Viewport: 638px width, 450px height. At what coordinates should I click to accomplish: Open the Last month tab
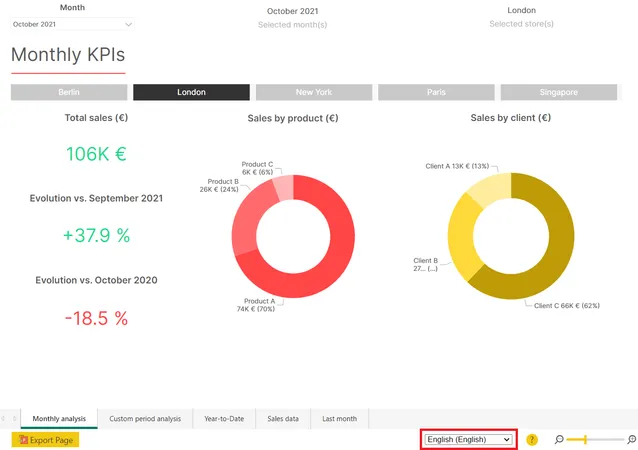pos(339,419)
